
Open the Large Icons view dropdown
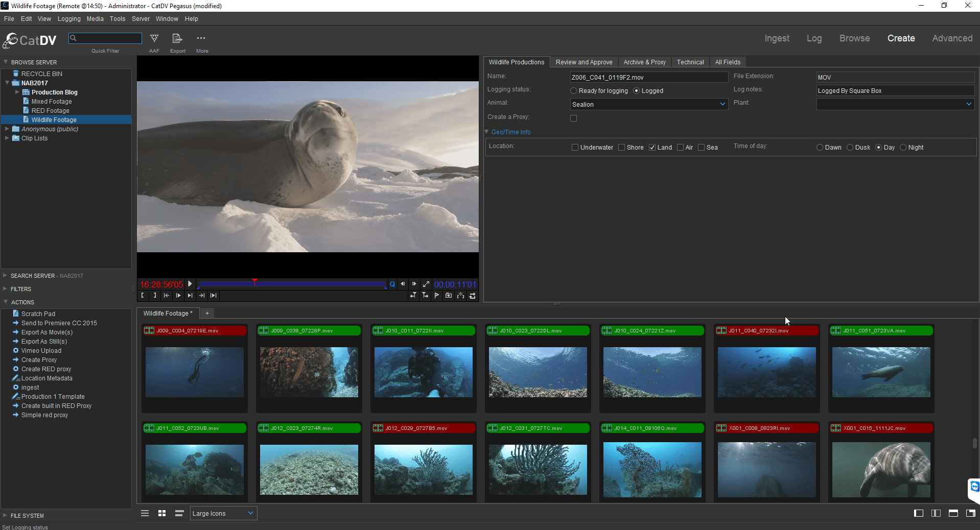coord(222,513)
